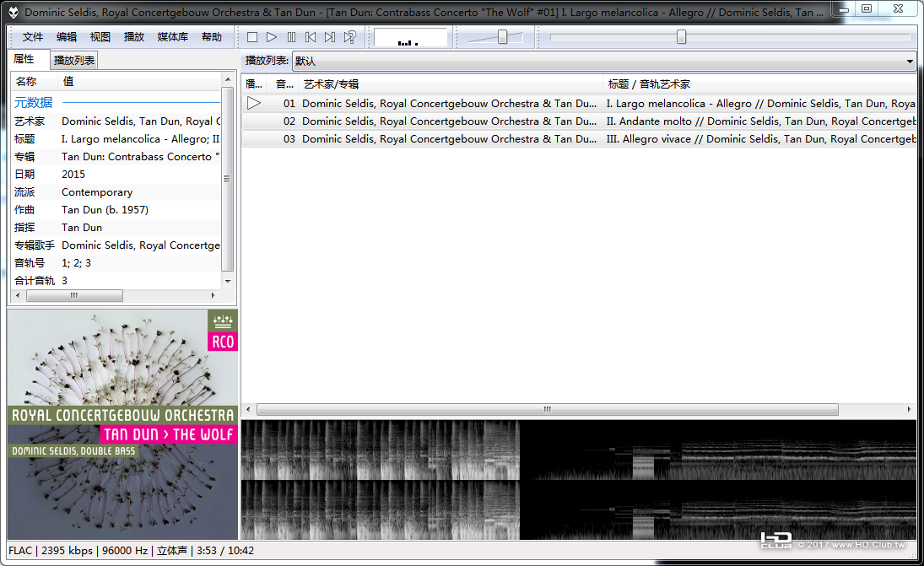The image size is (924, 566).
Task: Skip to the next track
Action: 330,37
